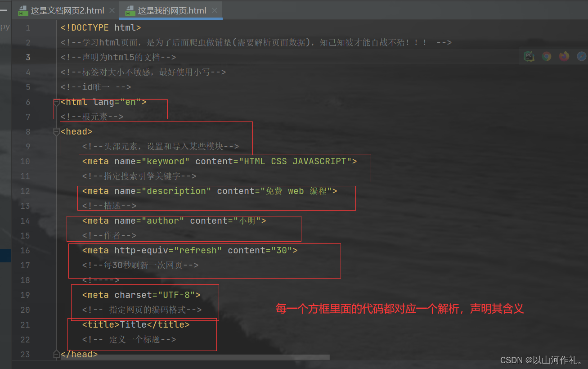Click the meta description line
The width and height of the screenshot is (588, 369).
click(x=210, y=191)
